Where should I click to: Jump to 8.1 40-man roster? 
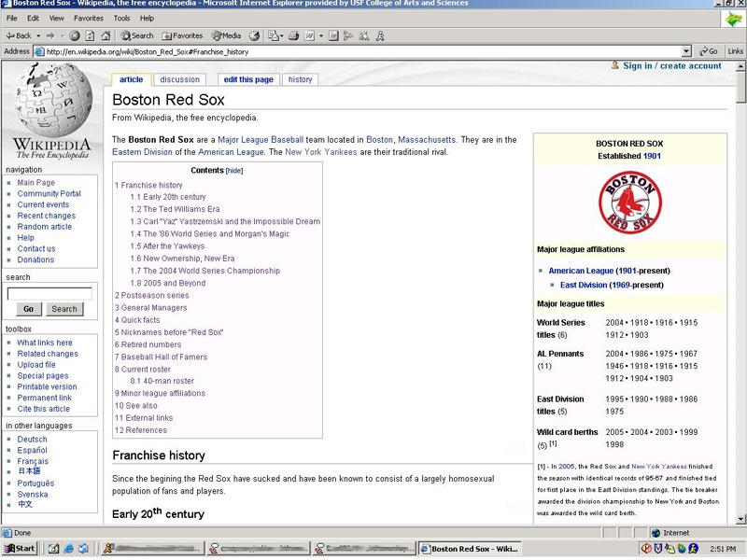[162, 381]
